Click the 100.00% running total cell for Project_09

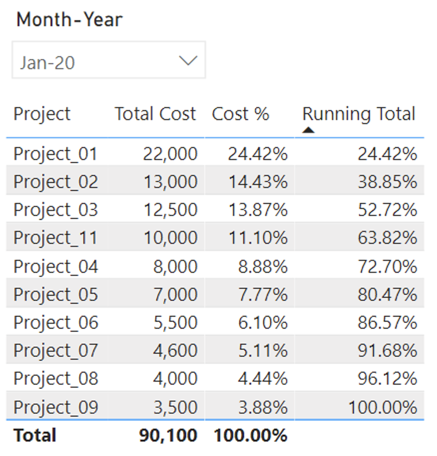383,407
